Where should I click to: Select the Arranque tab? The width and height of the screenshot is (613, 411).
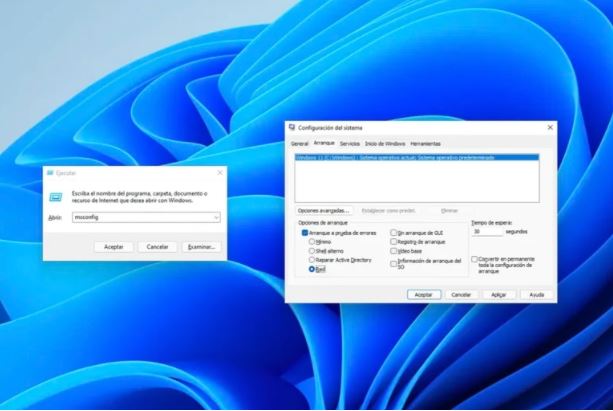click(x=324, y=143)
